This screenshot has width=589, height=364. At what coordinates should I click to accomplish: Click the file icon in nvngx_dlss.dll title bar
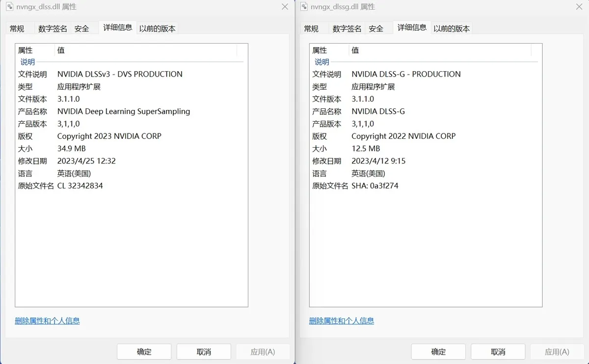click(9, 7)
